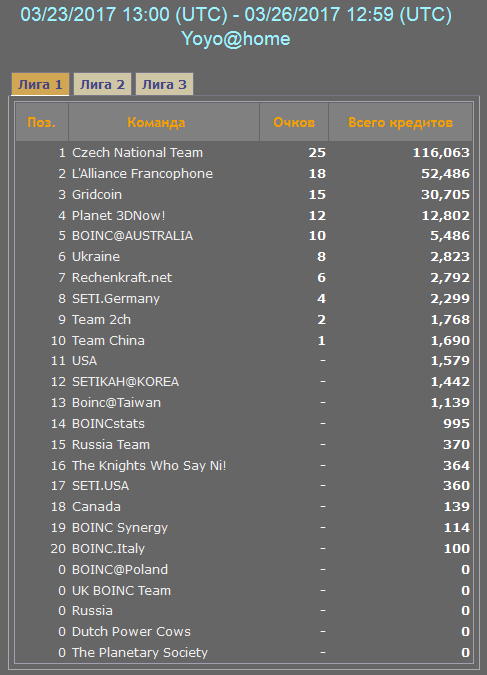Click the Всего кредитов column header
Viewport: 487px width, 675px height.
[x=400, y=122]
